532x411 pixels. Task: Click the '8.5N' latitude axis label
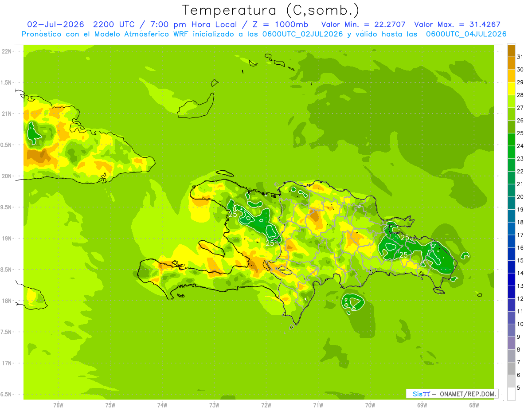(x=7, y=270)
